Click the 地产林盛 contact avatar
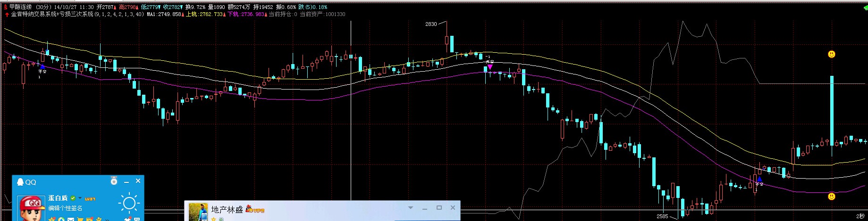The height and width of the screenshot is (221, 868). pyautogui.click(x=198, y=212)
